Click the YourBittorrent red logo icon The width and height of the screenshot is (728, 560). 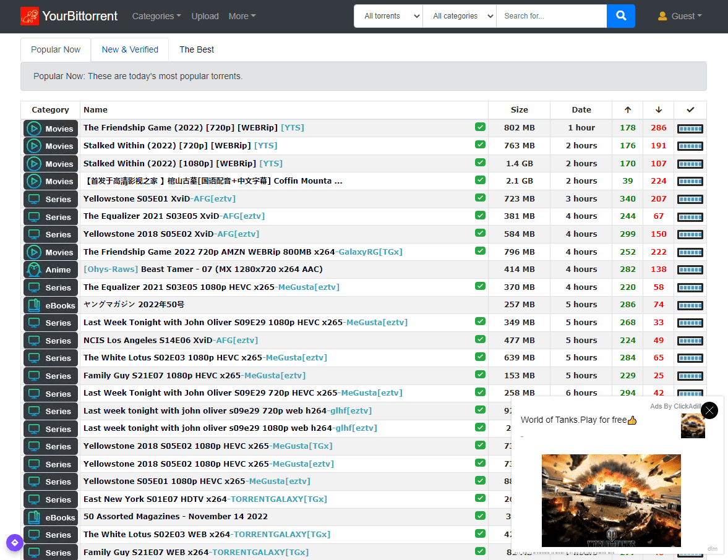(30, 16)
